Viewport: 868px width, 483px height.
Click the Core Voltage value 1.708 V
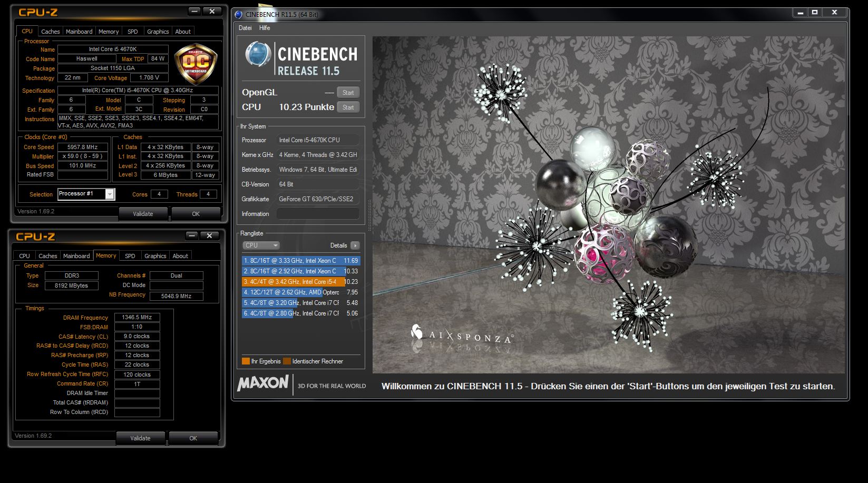click(x=149, y=77)
